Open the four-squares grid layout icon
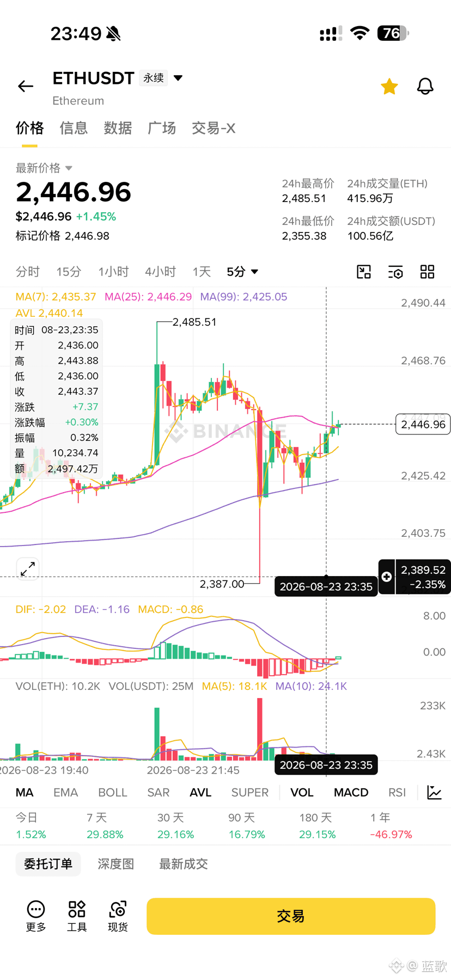This screenshot has width=451, height=980. tap(428, 272)
